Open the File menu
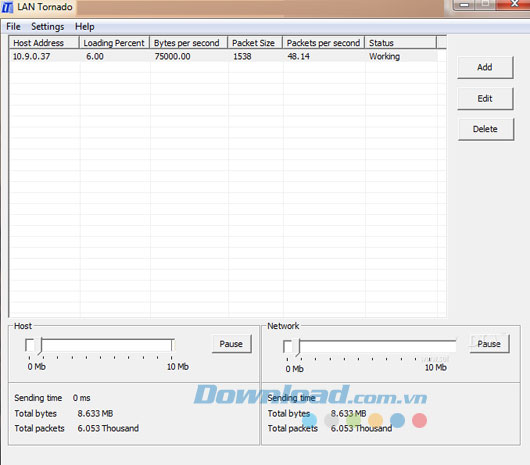530x465 pixels. coord(13,26)
